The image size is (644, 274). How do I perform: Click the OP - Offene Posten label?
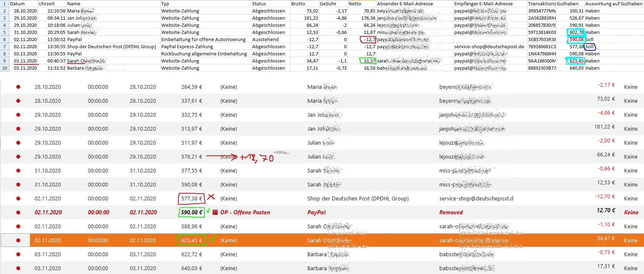click(245, 212)
